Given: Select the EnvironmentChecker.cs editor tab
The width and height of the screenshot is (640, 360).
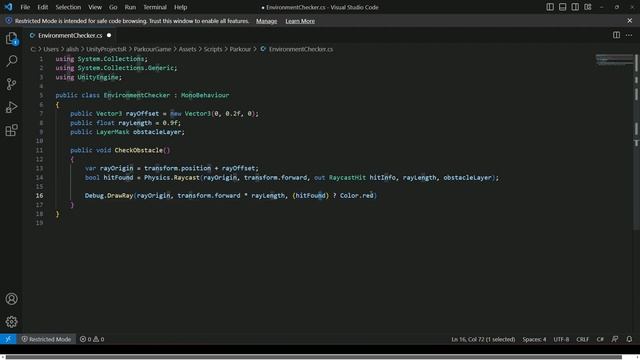Looking at the screenshot, I should [70, 36].
